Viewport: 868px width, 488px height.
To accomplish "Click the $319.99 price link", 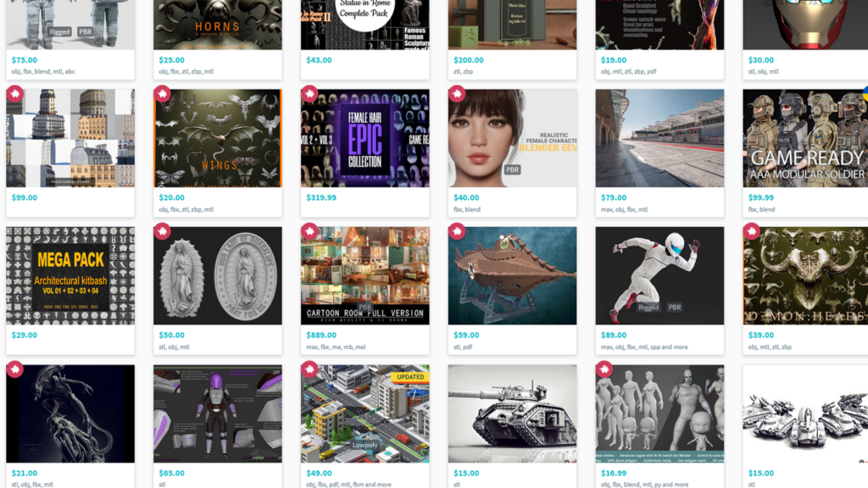I will [x=321, y=198].
